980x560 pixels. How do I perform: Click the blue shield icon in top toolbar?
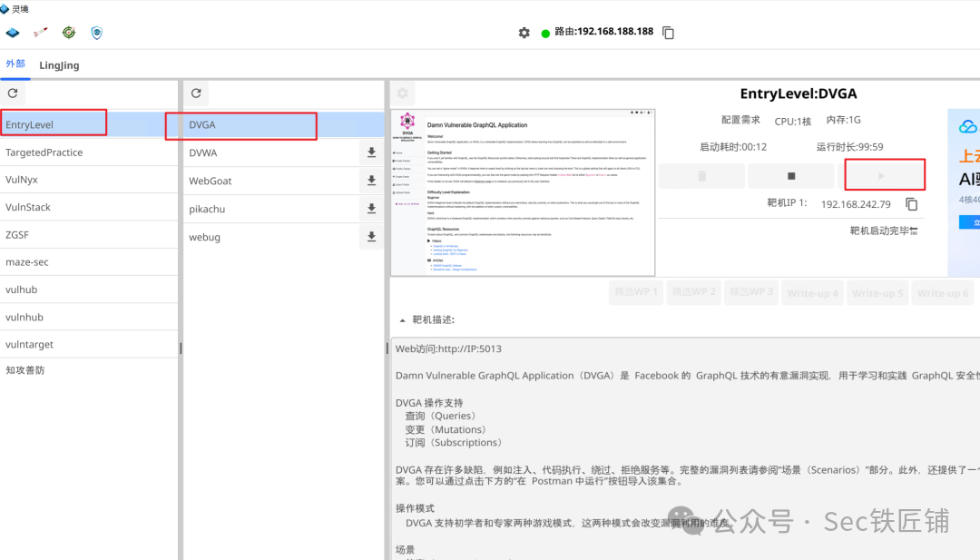97,33
